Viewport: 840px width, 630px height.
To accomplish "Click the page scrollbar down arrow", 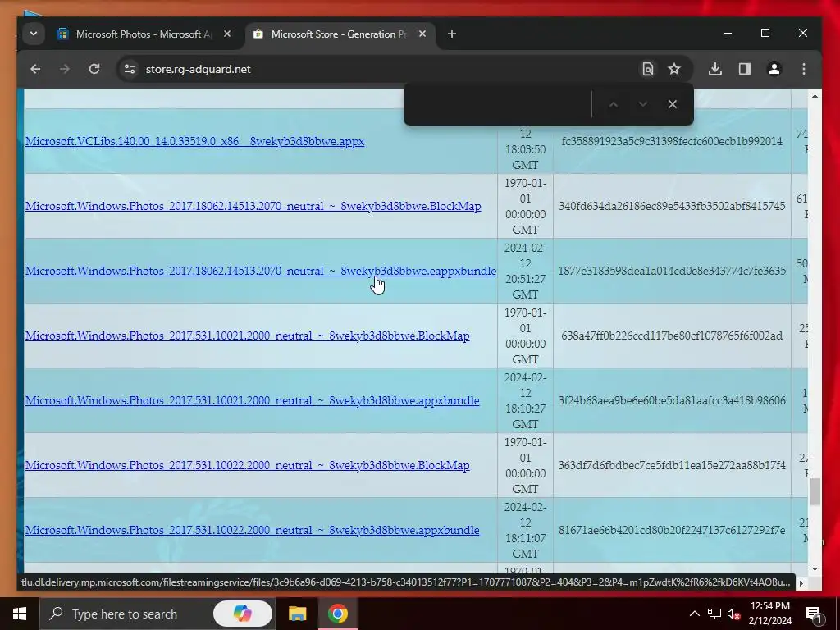I will [x=815, y=569].
